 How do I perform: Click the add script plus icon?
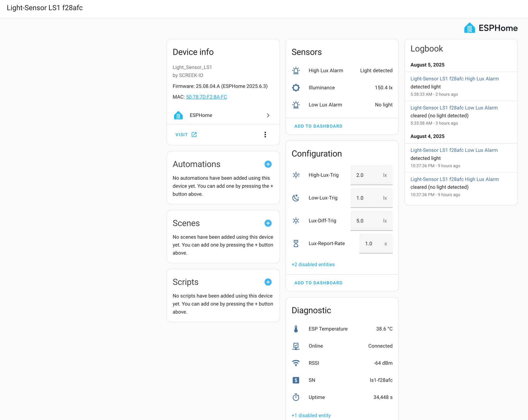[x=268, y=282]
